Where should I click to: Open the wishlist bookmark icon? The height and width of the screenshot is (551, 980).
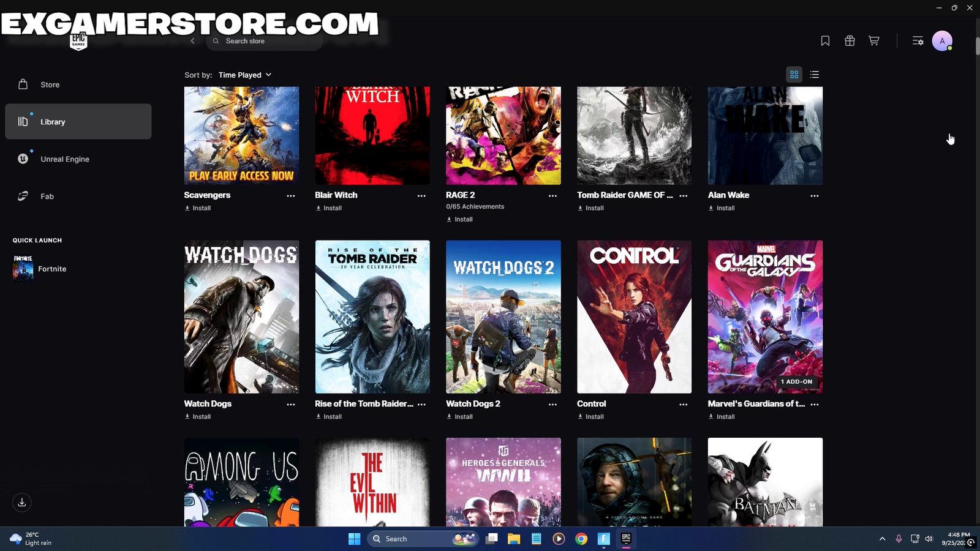click(825, 41)
